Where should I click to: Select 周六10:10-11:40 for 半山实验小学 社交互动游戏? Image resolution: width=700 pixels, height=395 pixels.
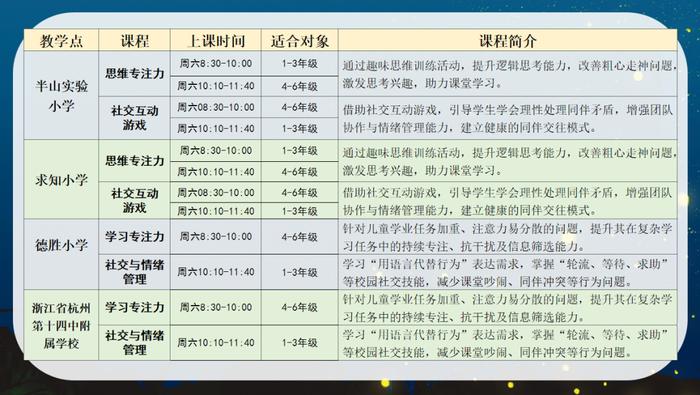[216, 129]
